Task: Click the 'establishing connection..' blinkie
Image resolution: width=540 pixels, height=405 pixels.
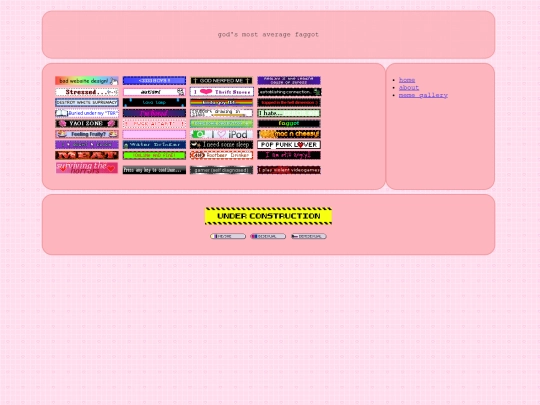Action: (x=289, y=92)
